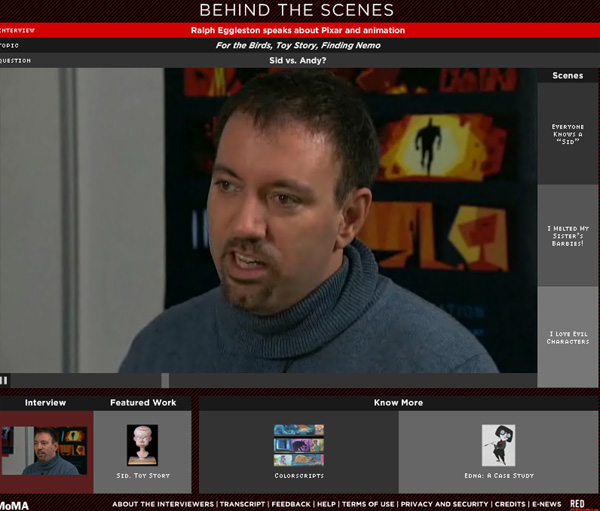Click the interview title bar 'Ralph Eggleston speaks about Pixar'
Viewport: 600px width, 511px height.
coord(299,30)
